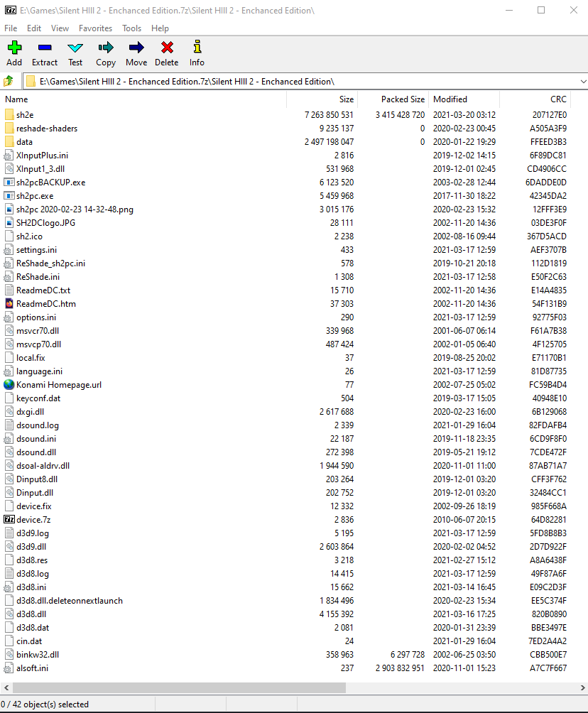Select the keyconf.dat file name
The width and height of the screenshot is (588, 713).
pyautogui.click(x=38, y=398)
